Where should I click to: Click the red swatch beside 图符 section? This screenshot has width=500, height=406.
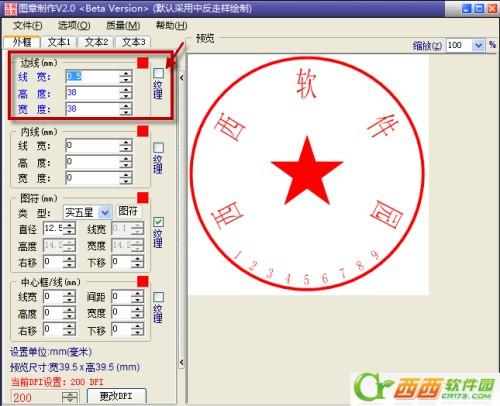pos(143,197)
